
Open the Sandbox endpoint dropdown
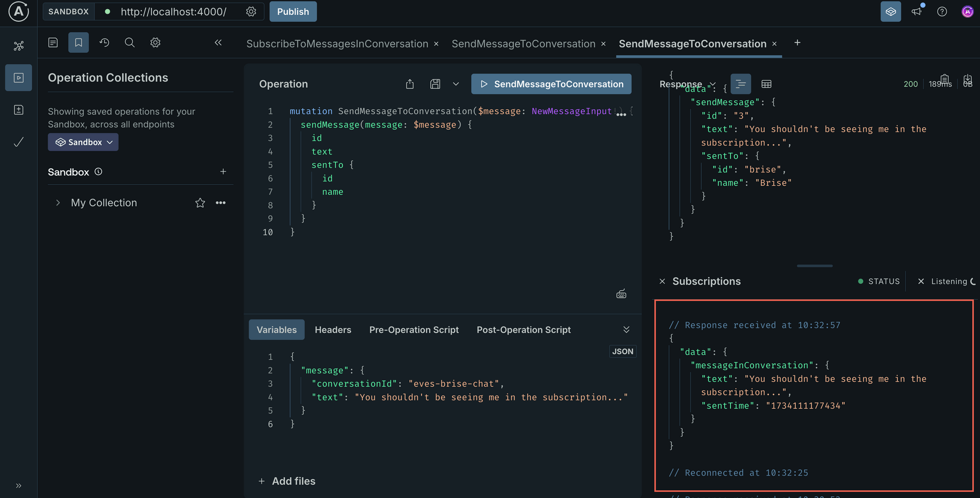tap(83, 142)
